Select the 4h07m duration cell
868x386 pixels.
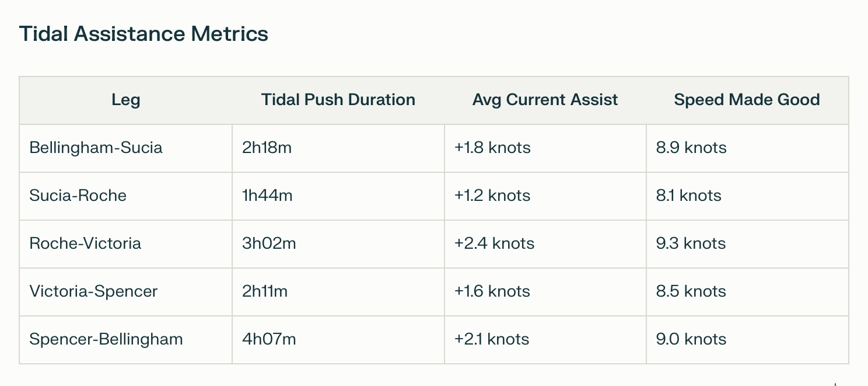(x=269, y=339)
